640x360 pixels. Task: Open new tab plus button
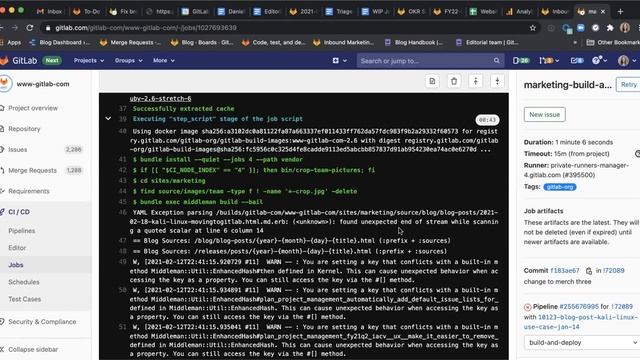(x=620, y=11)
